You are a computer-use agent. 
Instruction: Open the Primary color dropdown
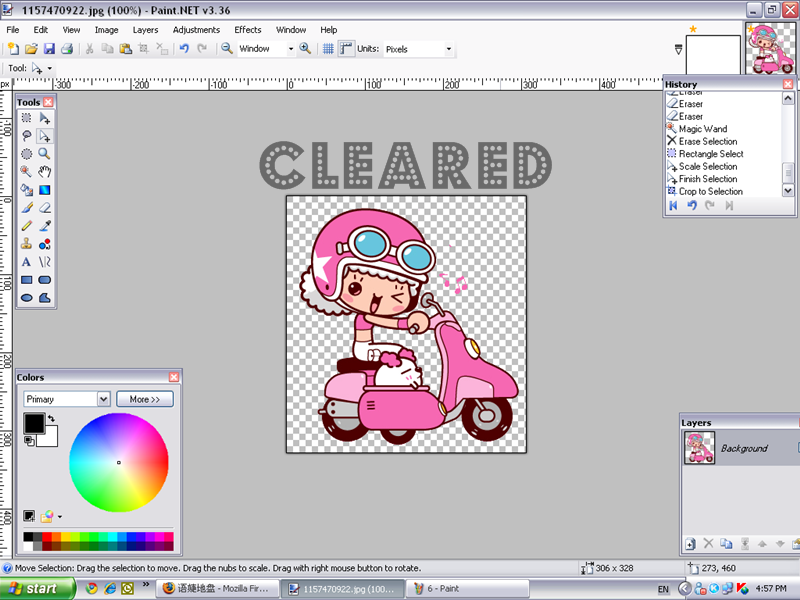click(x=102, y=399)
